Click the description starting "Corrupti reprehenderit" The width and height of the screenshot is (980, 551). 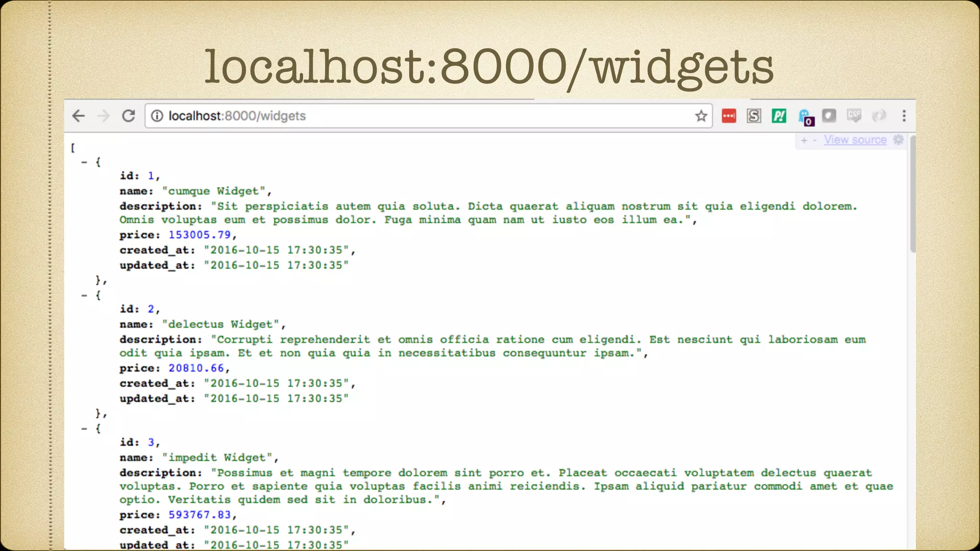point(493,346)
